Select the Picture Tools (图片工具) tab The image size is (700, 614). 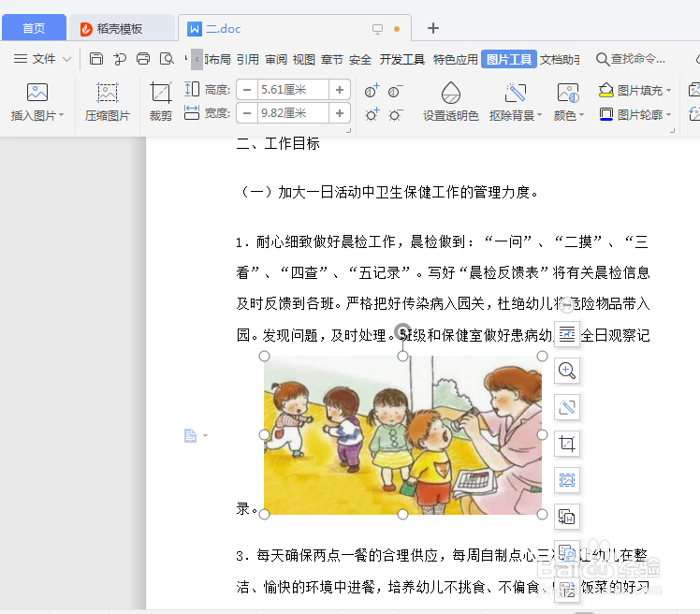(x=509, y=59)
